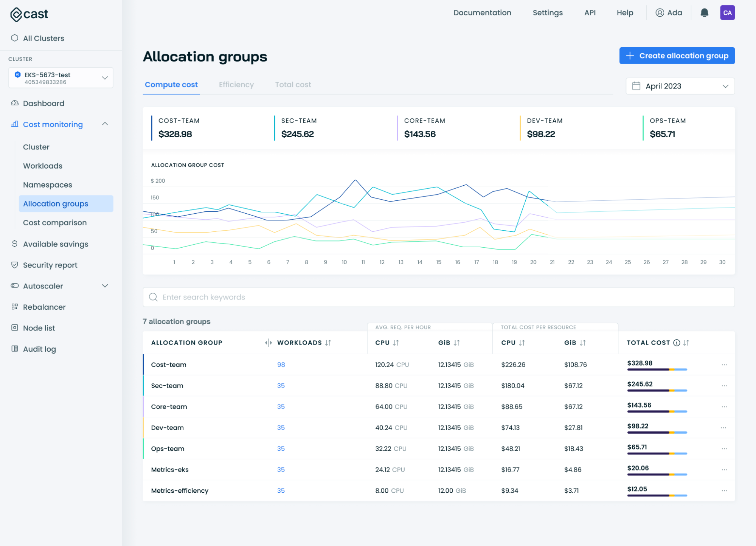The height and width of the screenshot is (546, 756).
Task: Click the cost bar under $328.98
Action: pos(657,370)
